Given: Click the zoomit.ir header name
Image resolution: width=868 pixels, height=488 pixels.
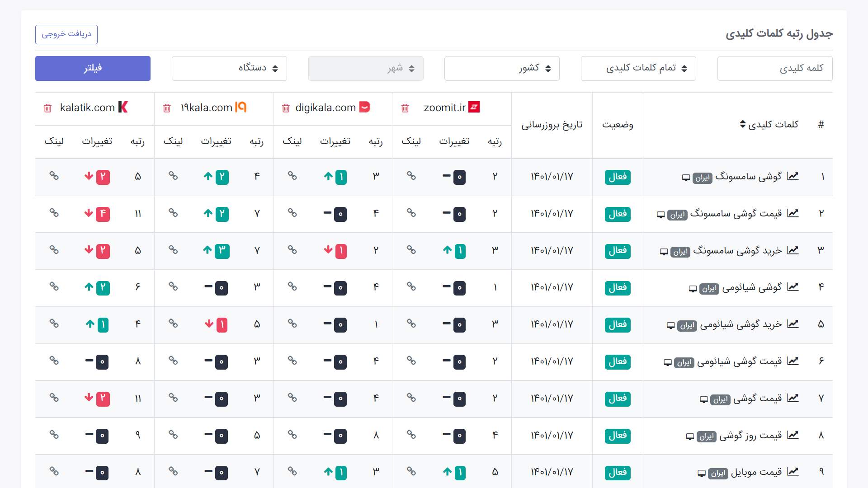Looking at the screenshot, I should click(x=444, y=108).
